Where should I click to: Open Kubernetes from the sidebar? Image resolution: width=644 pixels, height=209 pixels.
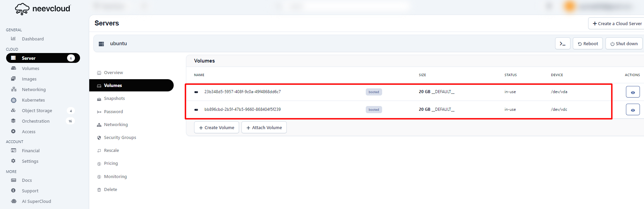(x=33, y=100)
